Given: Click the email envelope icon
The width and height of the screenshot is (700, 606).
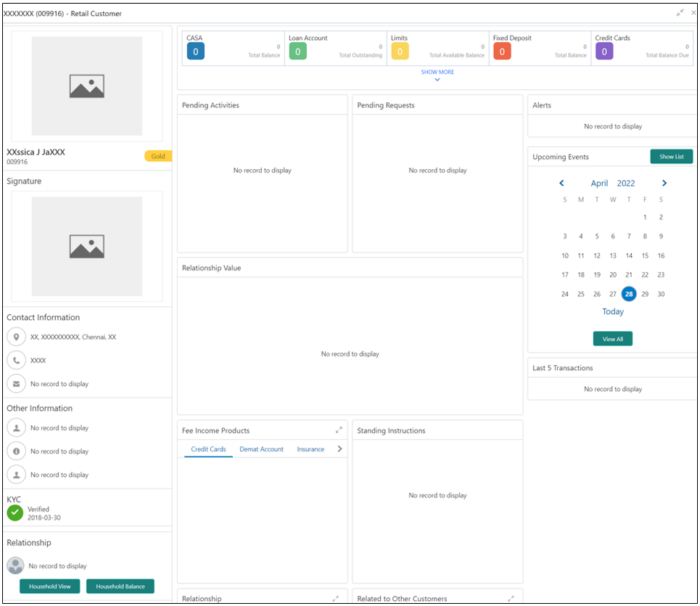Looking at the screenshot, I should (x=17, y=384).
